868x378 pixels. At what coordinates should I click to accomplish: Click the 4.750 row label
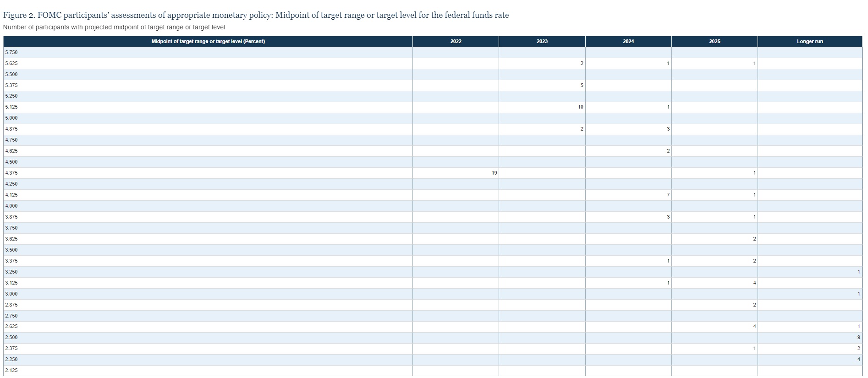[11, 140]
